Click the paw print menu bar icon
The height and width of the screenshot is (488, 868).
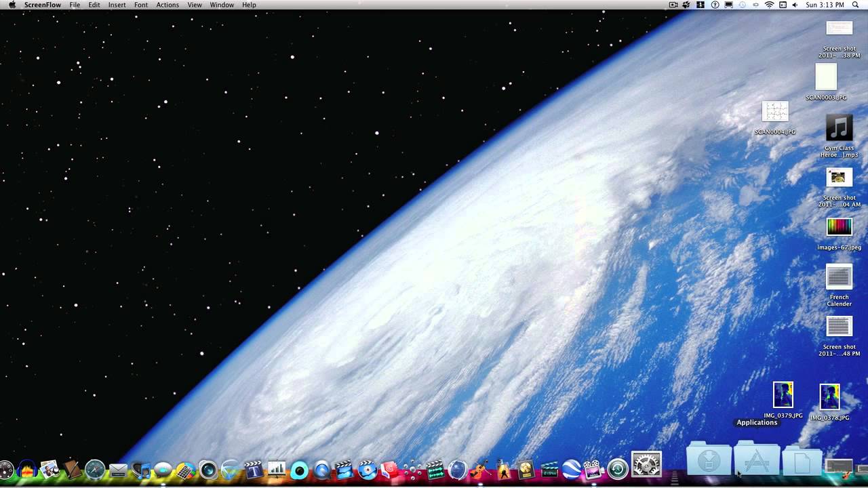point(686,5)
